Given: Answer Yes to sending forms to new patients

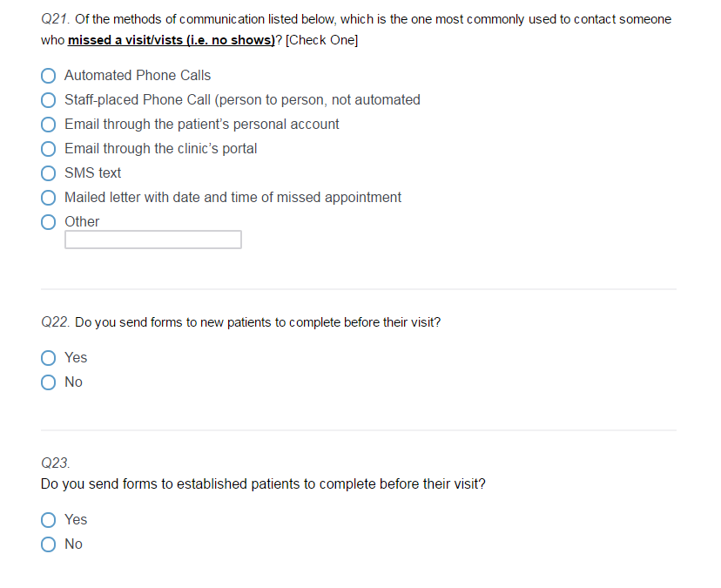Looking at the screenshot, I should tap(49, 358).
